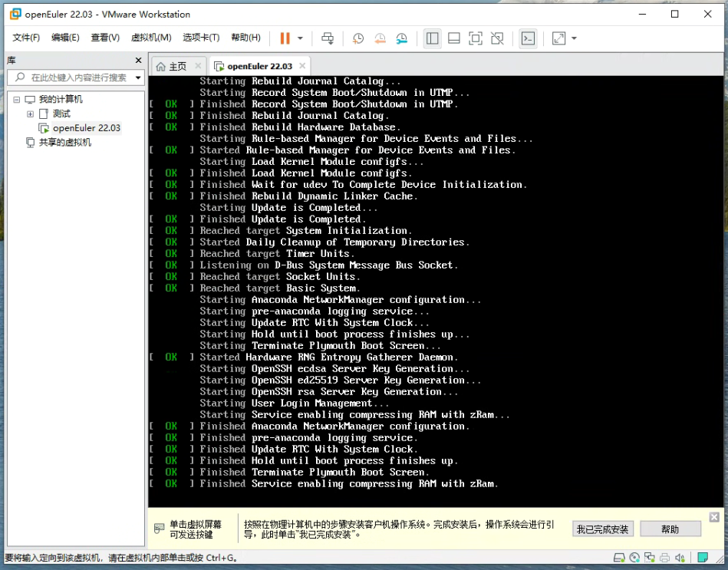This screenshot has height=570, width=728.
Task: Click the keyboard hint icon in info bar
Action: point(159,529)
